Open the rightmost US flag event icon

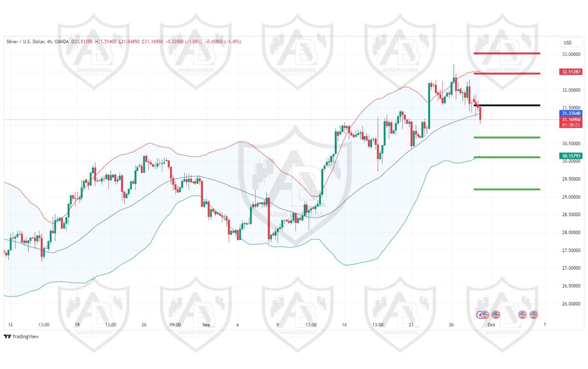(x=533, y=315)
